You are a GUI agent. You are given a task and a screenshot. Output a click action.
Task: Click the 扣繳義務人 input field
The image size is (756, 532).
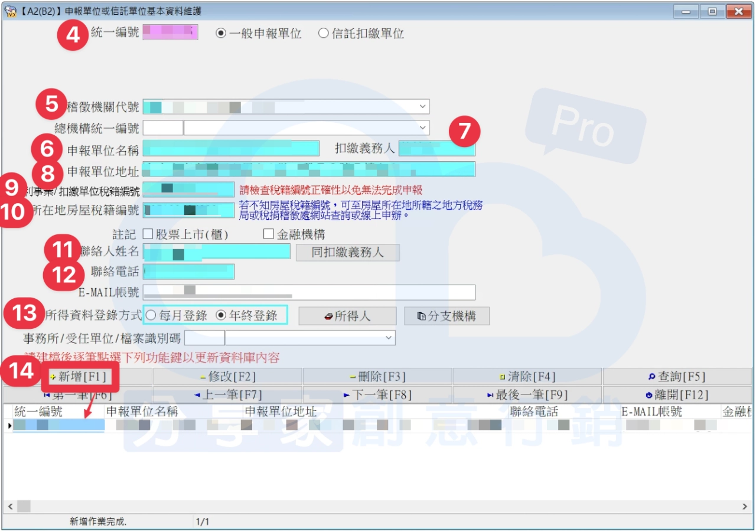tap(437, 148)
